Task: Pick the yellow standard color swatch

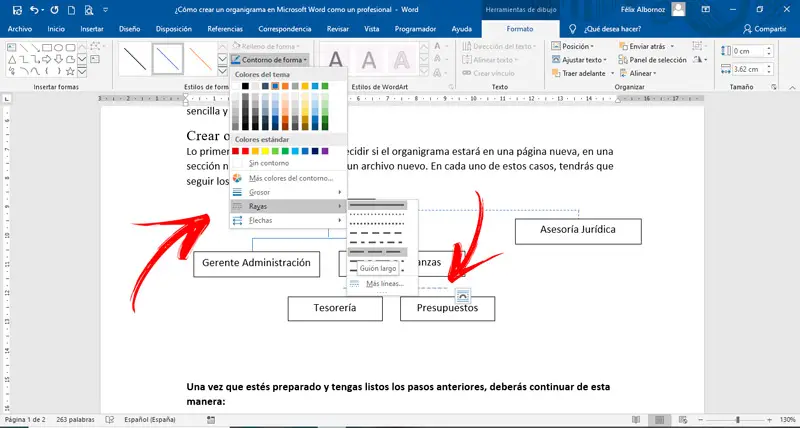Action: point(265,151)
